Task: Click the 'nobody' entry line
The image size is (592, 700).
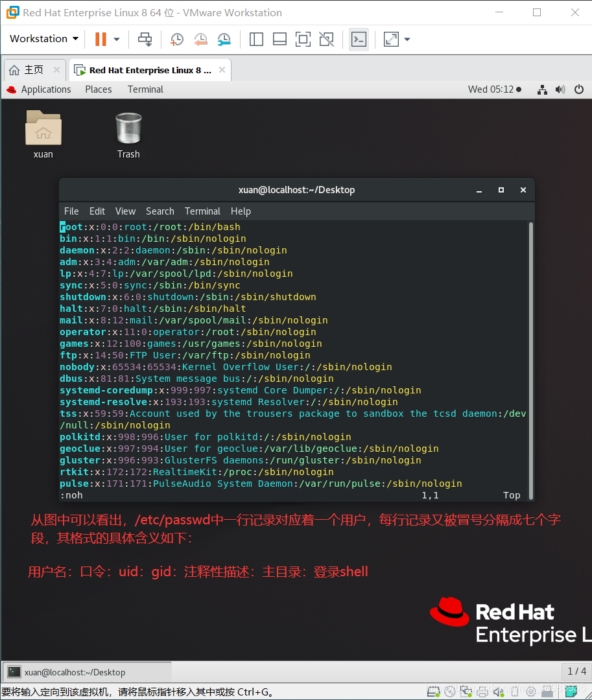Action: coord(226,367)
